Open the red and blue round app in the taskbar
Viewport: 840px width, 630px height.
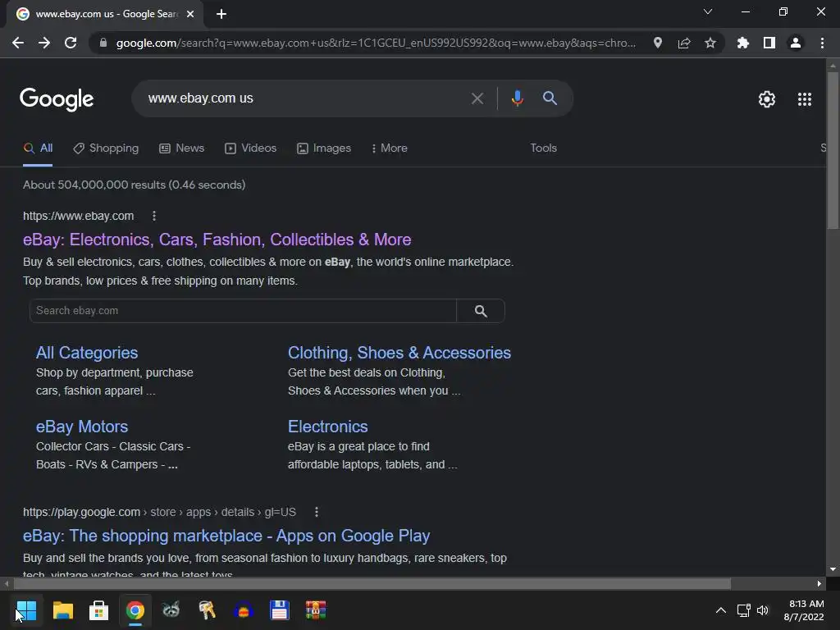[x=243, y=610]
